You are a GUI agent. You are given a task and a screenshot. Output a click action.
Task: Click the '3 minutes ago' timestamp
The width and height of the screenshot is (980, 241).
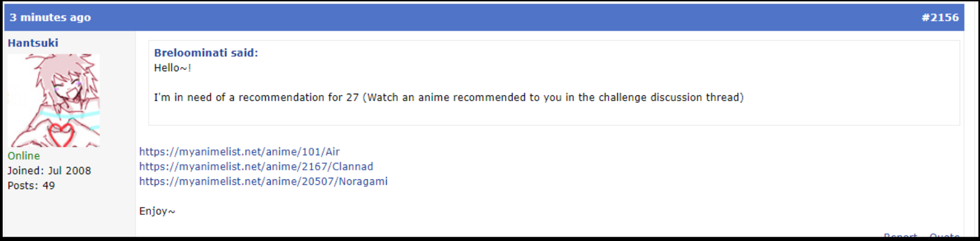[50, 17]
